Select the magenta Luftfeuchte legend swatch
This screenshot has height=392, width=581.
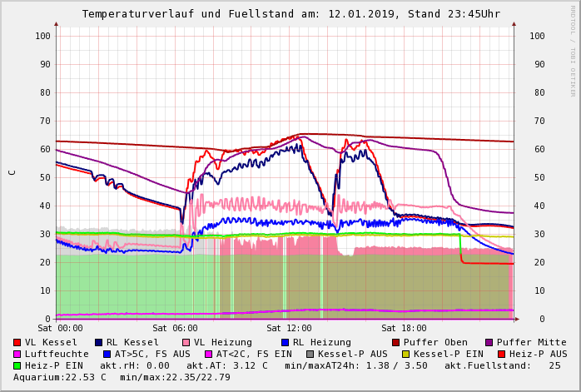pyautogui.click(x=17, y=354)
